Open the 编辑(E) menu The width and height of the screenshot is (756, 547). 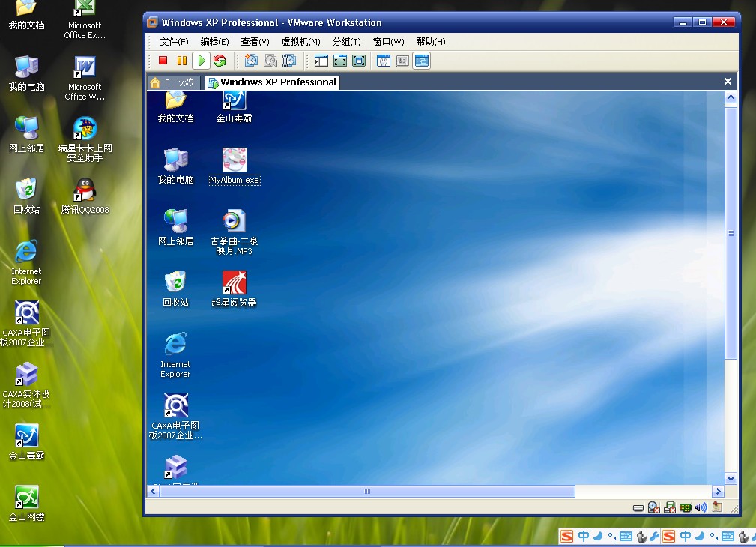point(214,42)
